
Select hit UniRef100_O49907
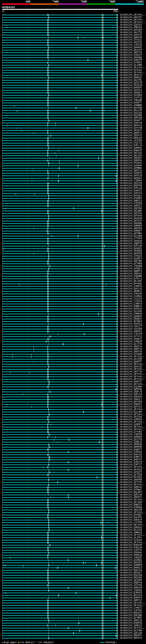[131, 339]
